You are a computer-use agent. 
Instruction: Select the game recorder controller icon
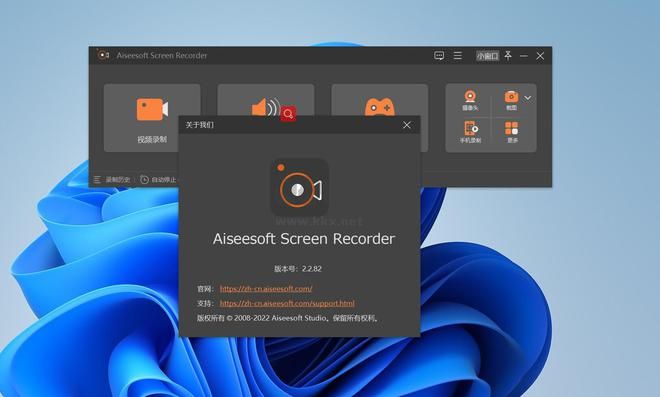(379, 107)
